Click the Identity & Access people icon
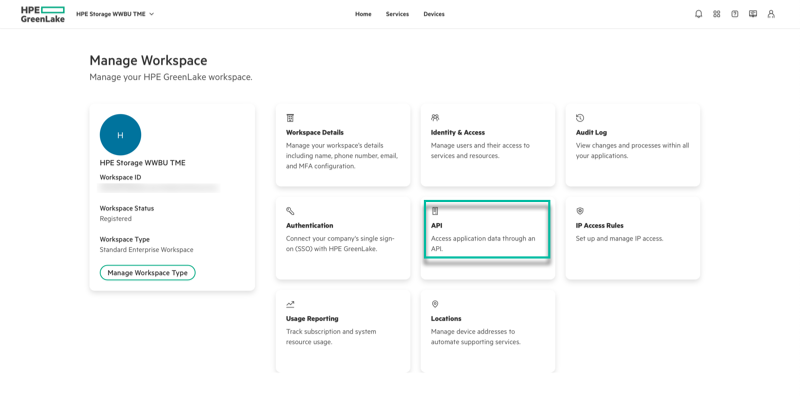This screenshot has width=800, height=396. tap(435, 118)
